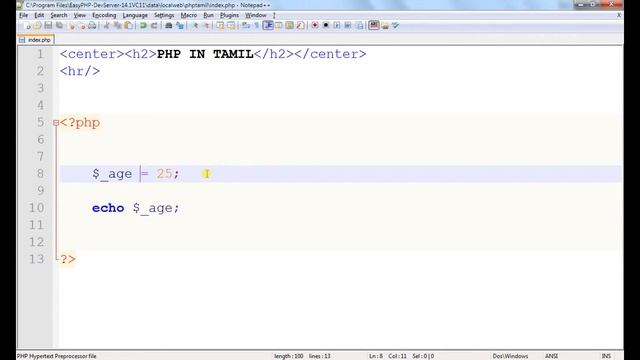Click Run a Macro Multiple Times icon
Image resolution: width=640 pixels, height=360 pixels.
coord(348,26)
